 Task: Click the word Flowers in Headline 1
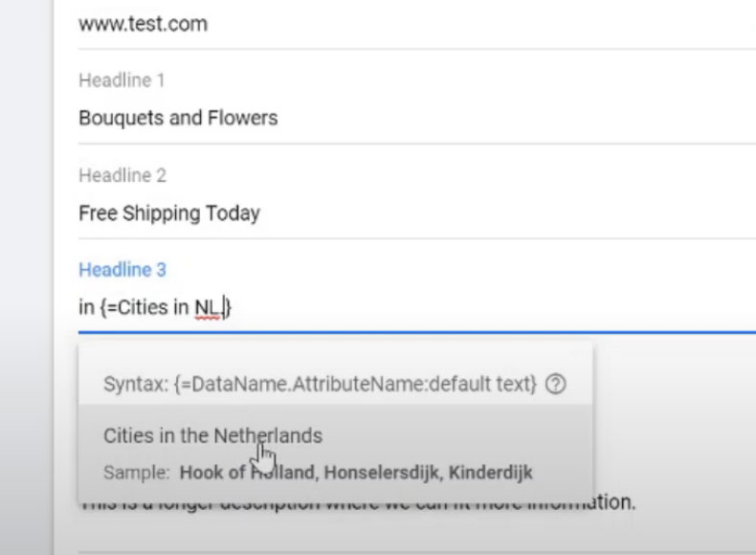tap(242, 118)
